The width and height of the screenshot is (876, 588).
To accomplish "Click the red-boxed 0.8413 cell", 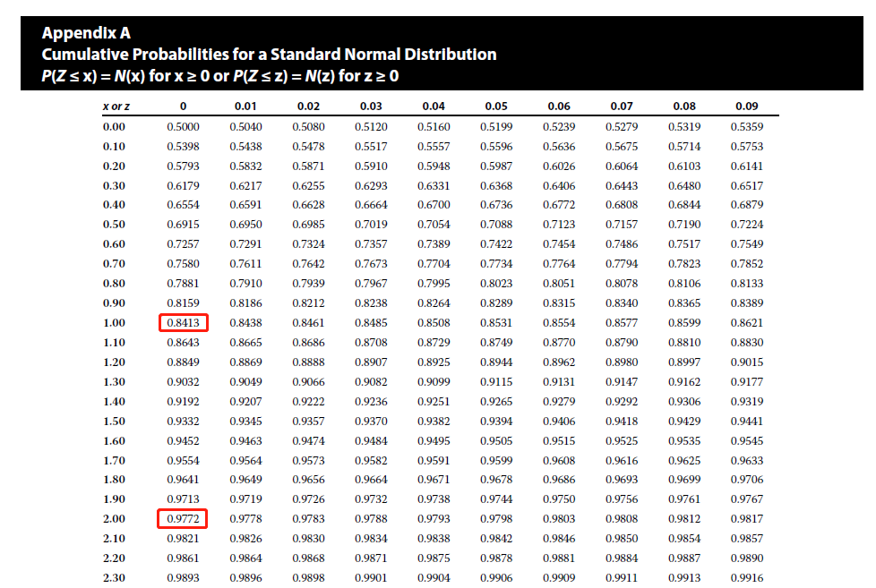I will tap(184, 322).
